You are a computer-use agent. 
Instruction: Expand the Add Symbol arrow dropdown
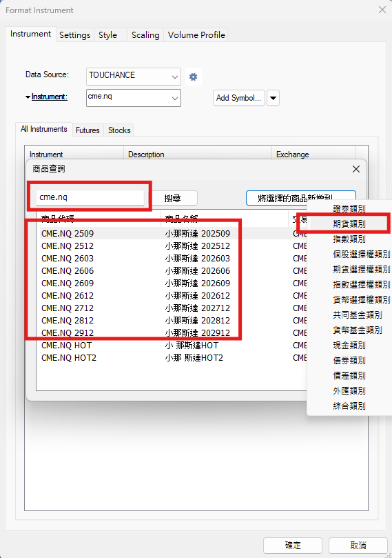pos(273,98)
